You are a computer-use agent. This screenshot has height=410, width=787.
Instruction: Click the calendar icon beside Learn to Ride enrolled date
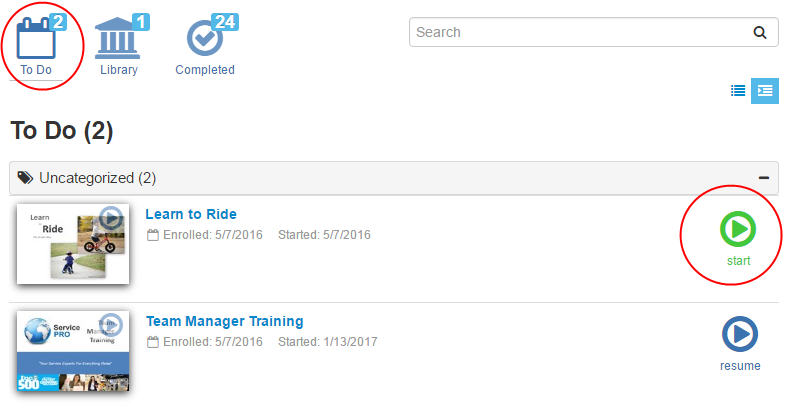152,235
